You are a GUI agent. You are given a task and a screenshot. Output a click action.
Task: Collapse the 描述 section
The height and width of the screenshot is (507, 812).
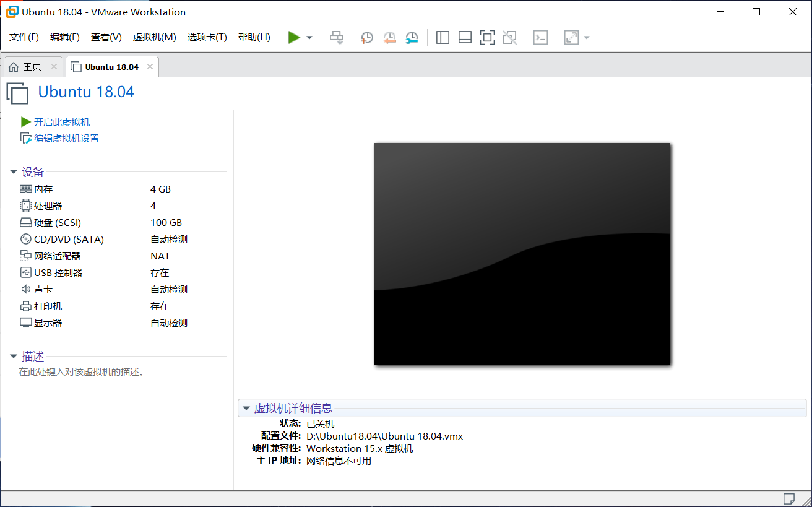tap(14, 357)
